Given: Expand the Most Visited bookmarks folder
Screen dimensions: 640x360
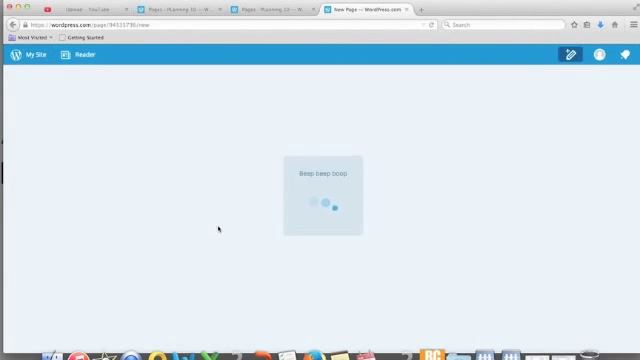Looking at the screenshot, I should [x=31, y=38].
